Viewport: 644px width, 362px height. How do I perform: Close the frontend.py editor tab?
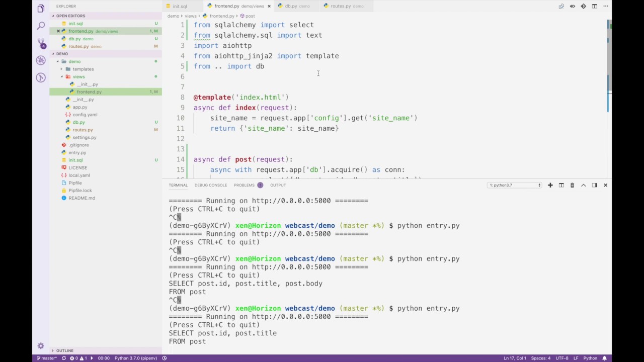pos(269,6)
